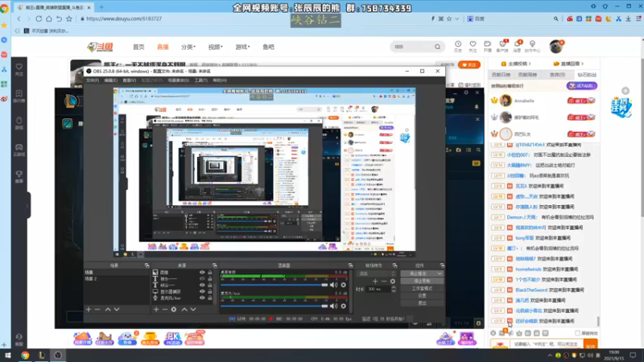Click the 停止录制 button in OBS

coord(422,281)
